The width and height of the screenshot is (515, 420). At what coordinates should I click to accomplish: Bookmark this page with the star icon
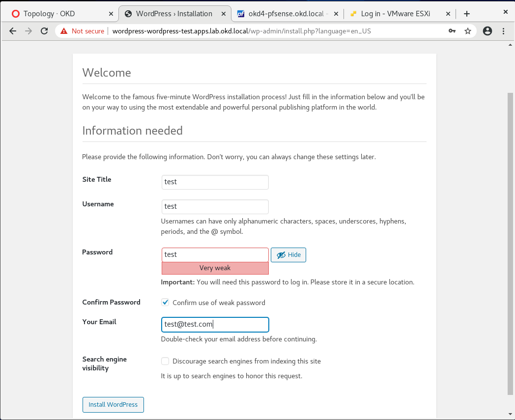click(468, 31)
